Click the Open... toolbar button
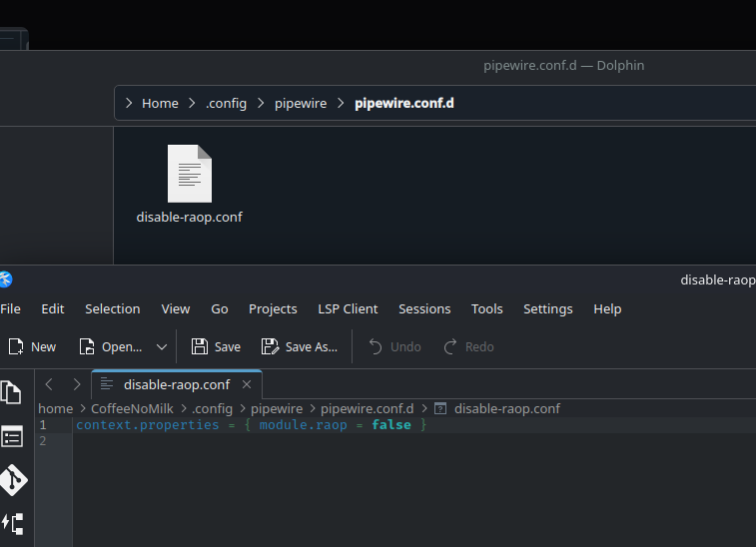Screen dimensions: 756x547 [x=111, y=346]
